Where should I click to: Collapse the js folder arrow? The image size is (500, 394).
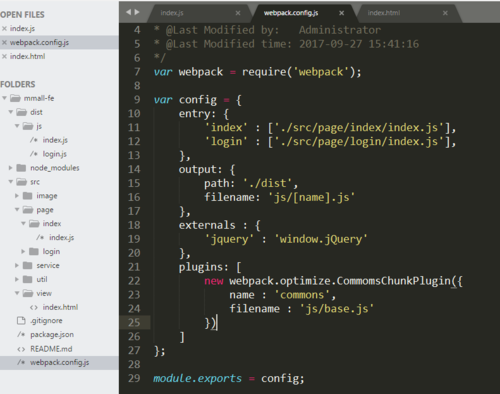(x=17, y=126)
